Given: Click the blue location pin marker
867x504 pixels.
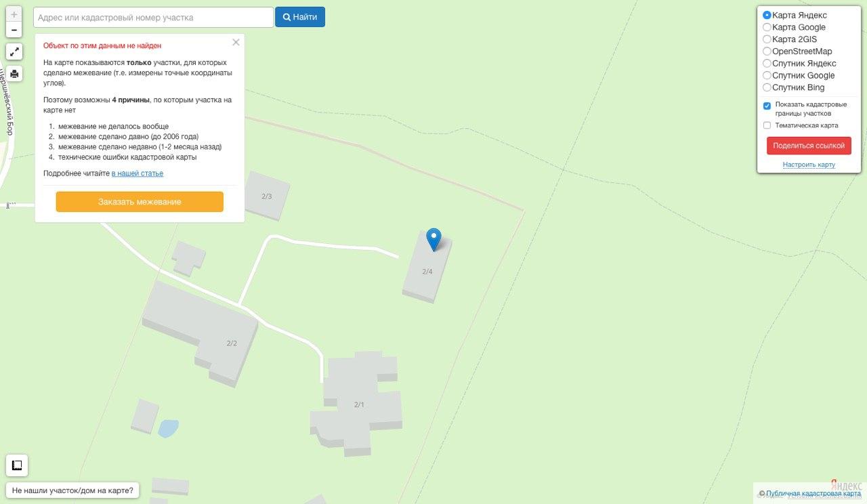Looking at the screenshot, I should [433, 240].
